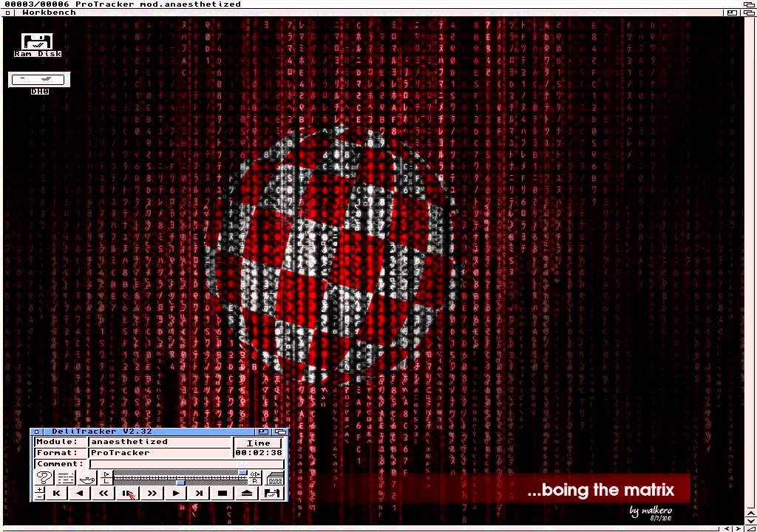757x532 pixels.
Task: Click the upper slider's blue knob
Action: click(242, 473)
